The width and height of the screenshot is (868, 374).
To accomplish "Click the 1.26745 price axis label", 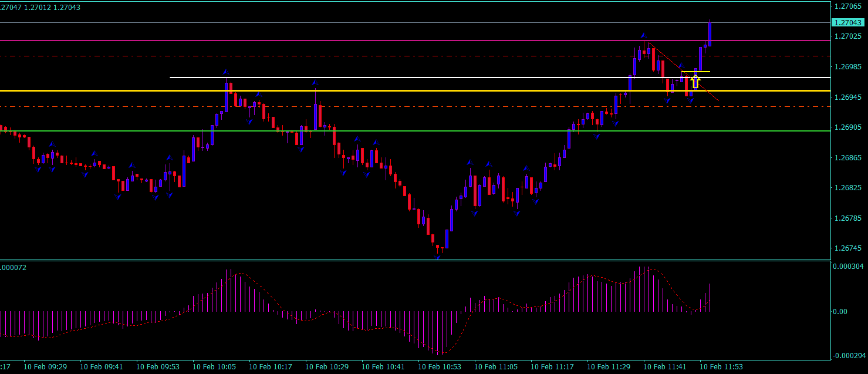I will coord(847,249).
